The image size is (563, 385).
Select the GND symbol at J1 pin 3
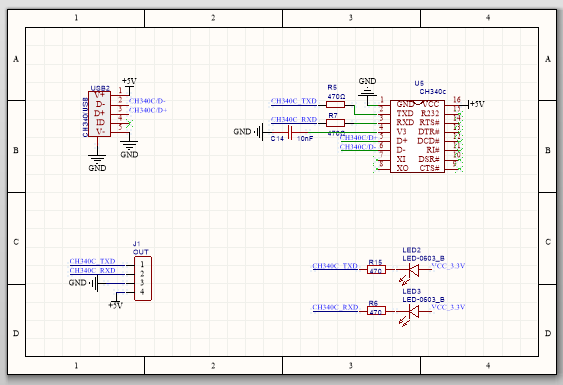(83, 283)
